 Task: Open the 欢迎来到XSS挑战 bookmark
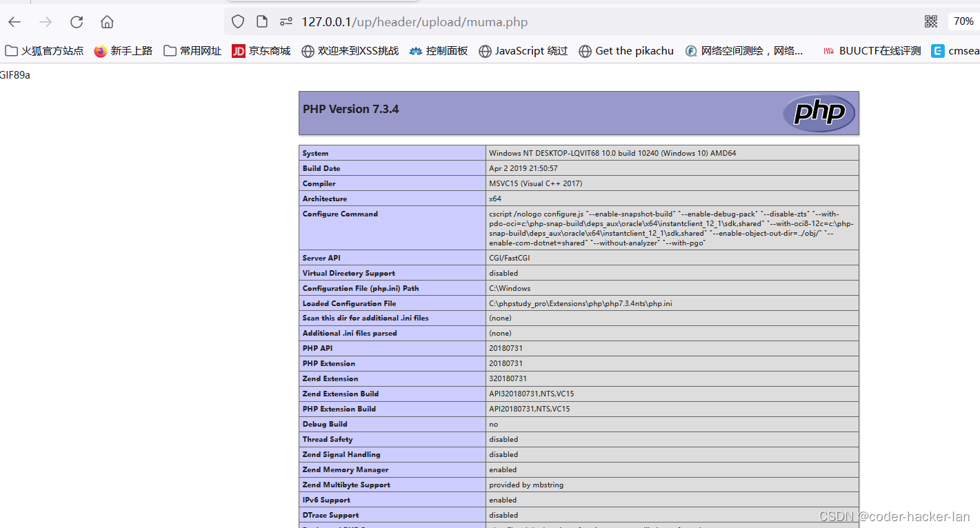pos(350,50)
